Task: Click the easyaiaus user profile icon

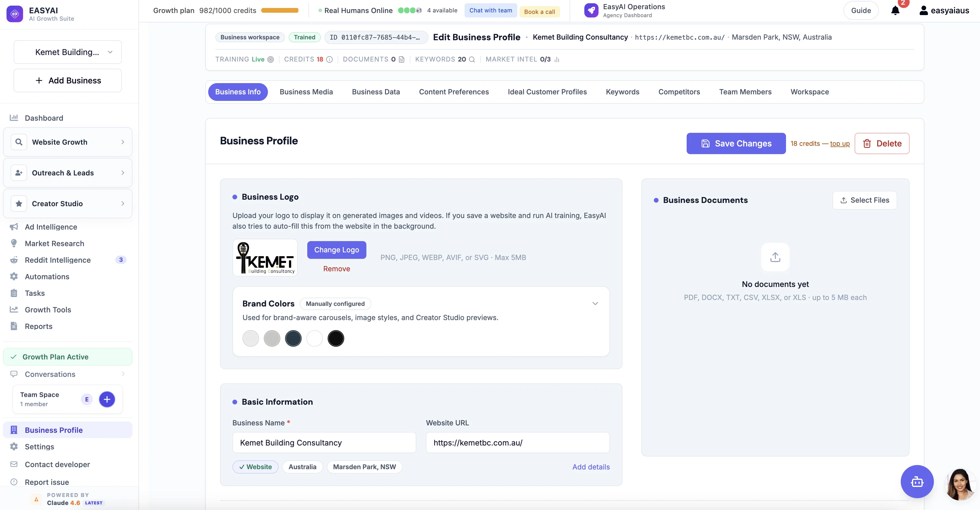Action: [923, 11]
